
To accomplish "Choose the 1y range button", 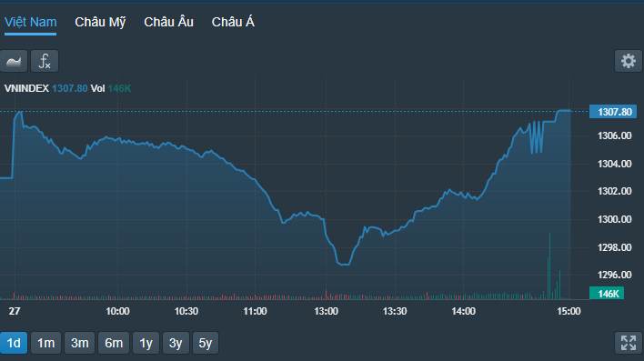I will point(146,343).
